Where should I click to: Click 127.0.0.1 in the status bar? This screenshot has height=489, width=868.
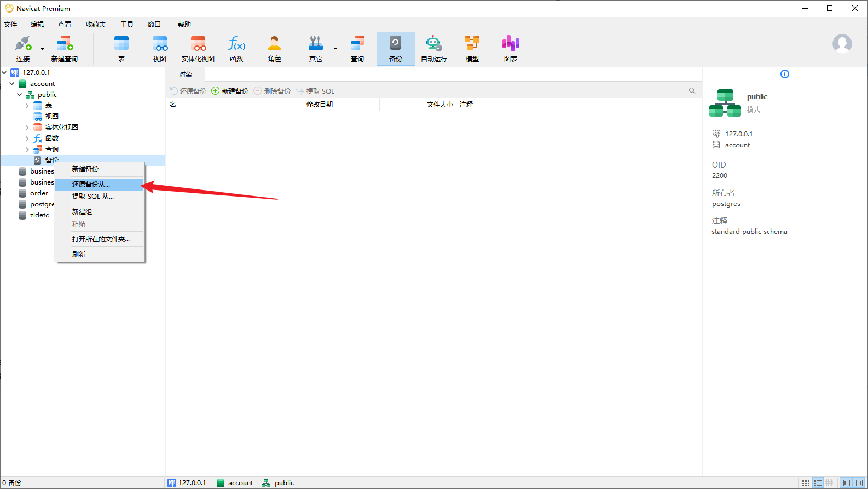pyautogui.click(x=187, y=482)
